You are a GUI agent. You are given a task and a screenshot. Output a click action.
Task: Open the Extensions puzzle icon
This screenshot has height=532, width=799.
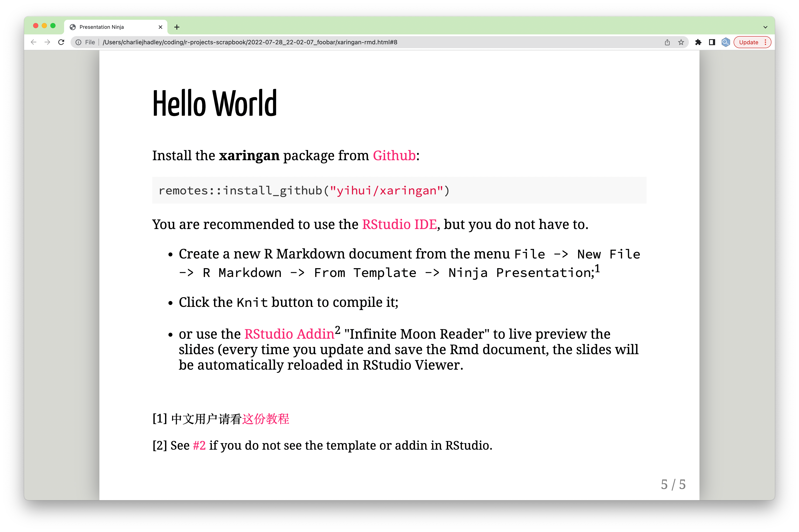pos(698,42)
